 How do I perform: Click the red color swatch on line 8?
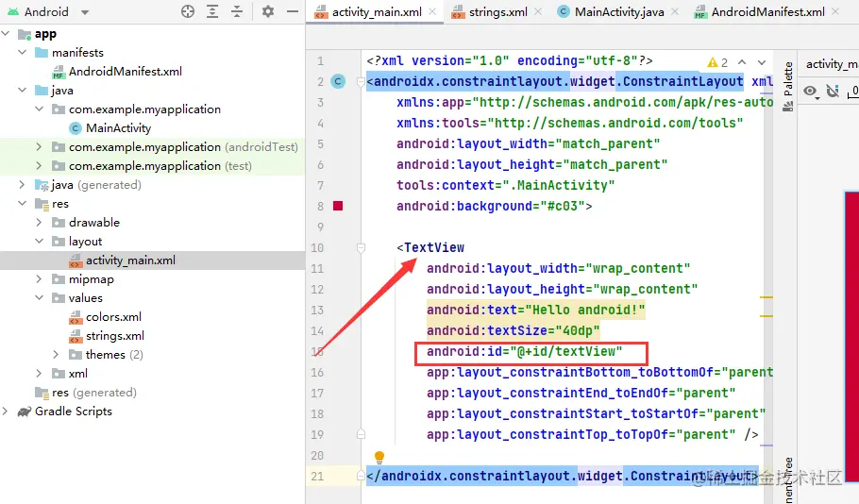338,206
